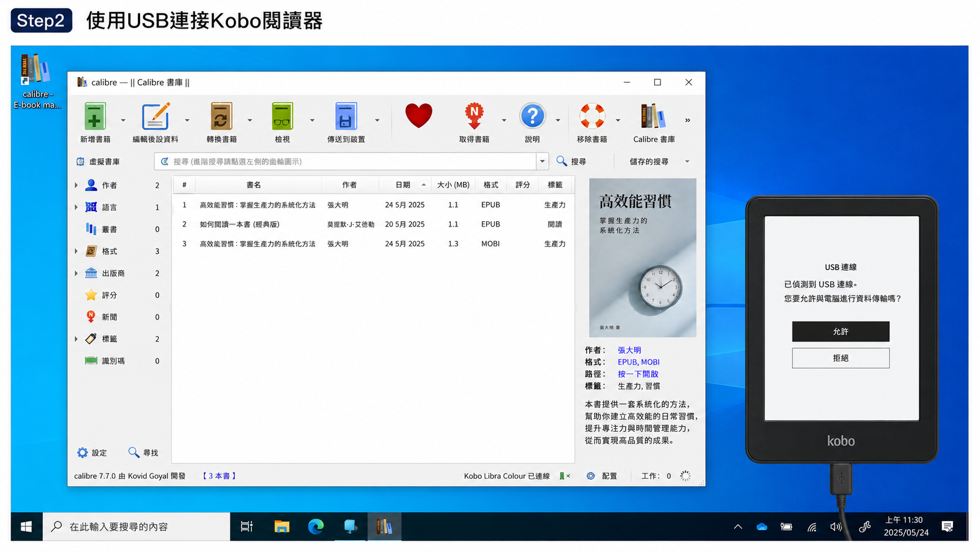Open dropdown arrow next to 傳送到裝置

pos(377,120)
